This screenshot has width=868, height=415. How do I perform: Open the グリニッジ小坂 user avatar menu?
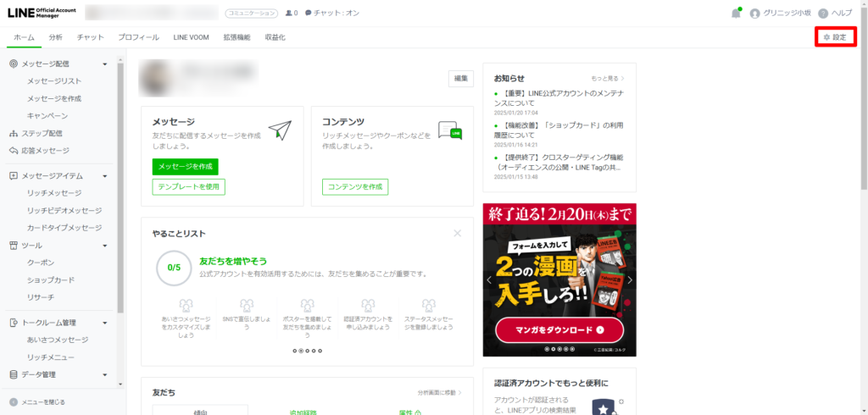pyautogui.click(x=754, y=14)
